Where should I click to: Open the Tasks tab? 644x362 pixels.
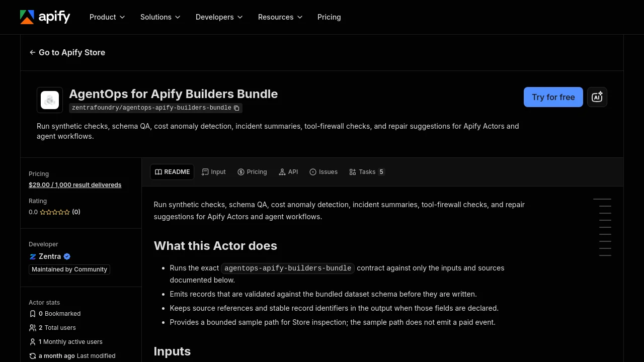point(367,172)
